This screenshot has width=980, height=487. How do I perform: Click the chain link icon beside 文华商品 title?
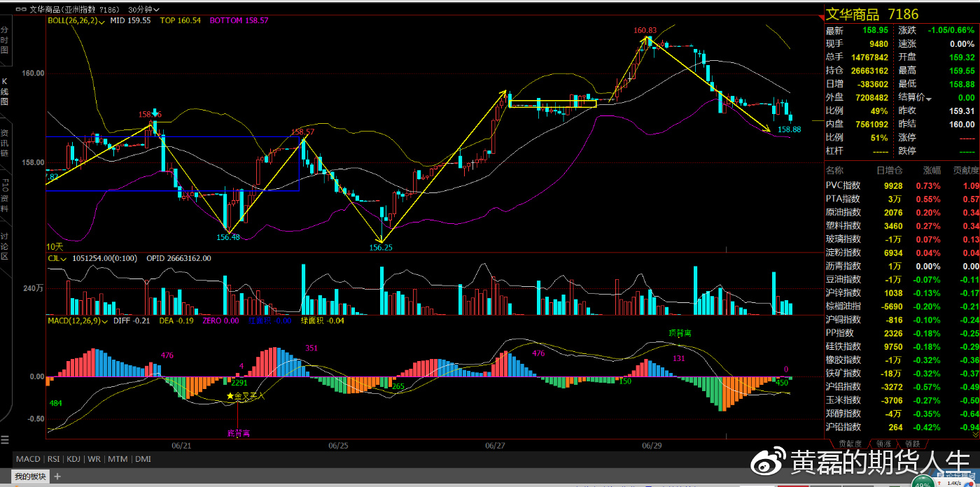click(x=20, y=10)
